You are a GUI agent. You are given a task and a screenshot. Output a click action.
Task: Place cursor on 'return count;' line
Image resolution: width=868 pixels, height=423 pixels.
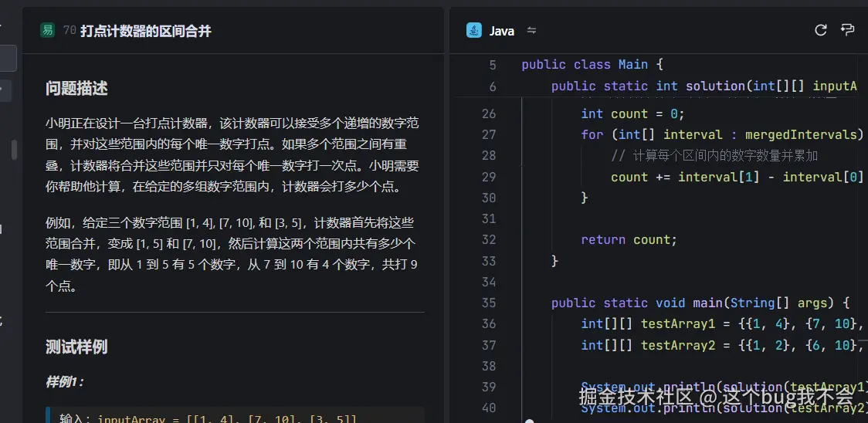pyautogui.click(x=629, y=240)
